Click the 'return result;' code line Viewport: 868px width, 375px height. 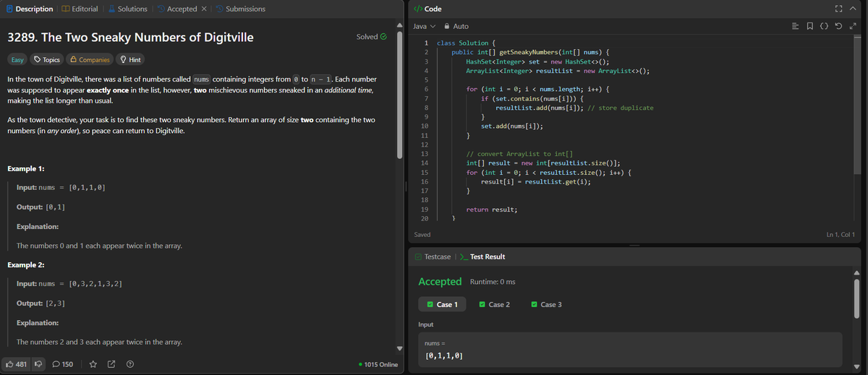point(492,209)
